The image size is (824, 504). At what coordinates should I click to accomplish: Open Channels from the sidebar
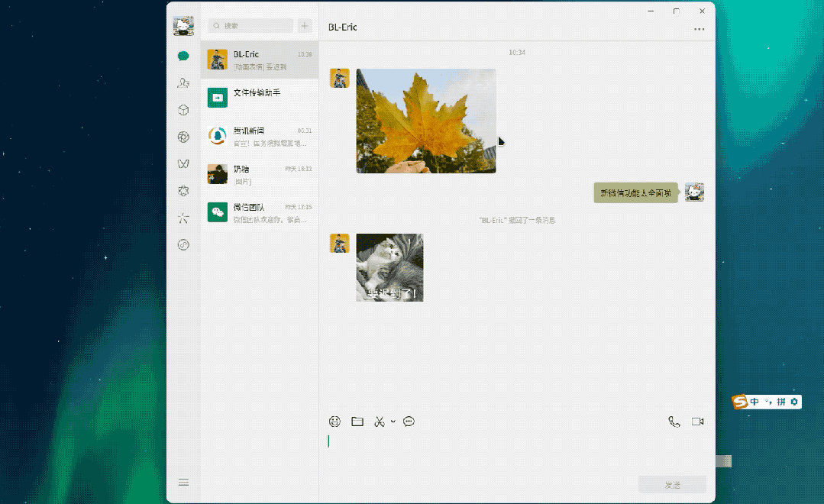(x=183, y=163)
